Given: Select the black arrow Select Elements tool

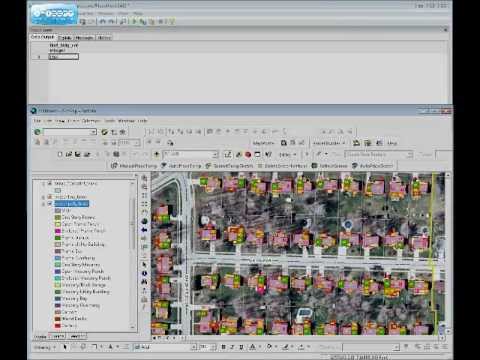Looking at the screenshot, I should [144, 265].
